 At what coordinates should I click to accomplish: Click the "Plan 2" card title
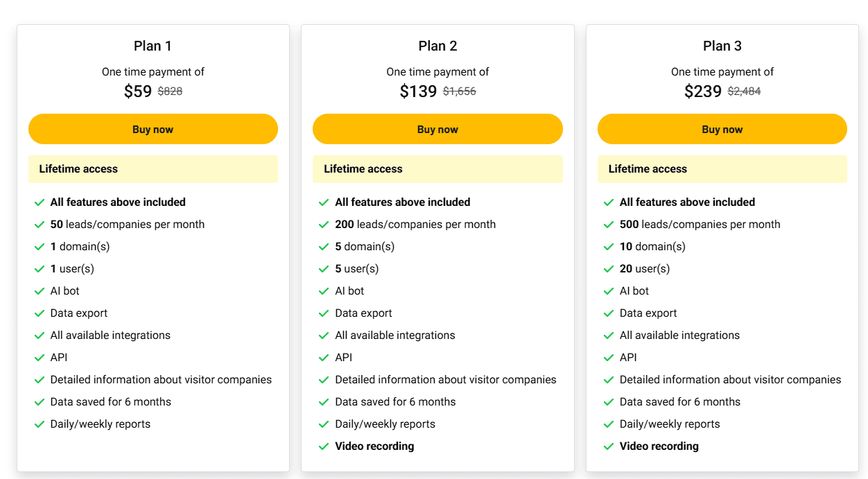point(437,46)
